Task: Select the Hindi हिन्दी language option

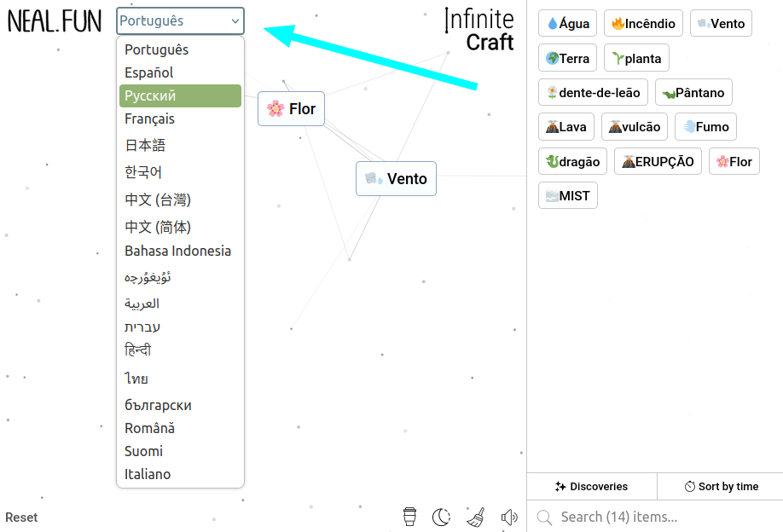Action: [180, 350]
